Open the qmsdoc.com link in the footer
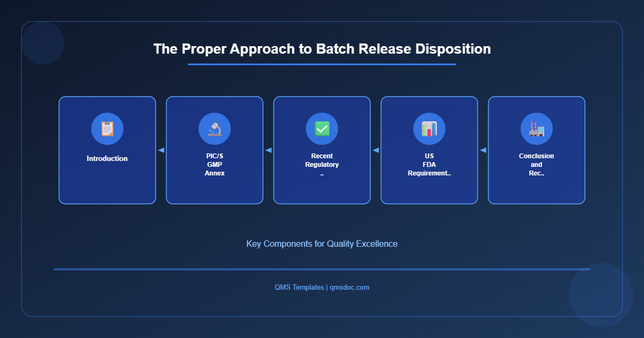This screenshot has height=338, width=644. point(349,287)
